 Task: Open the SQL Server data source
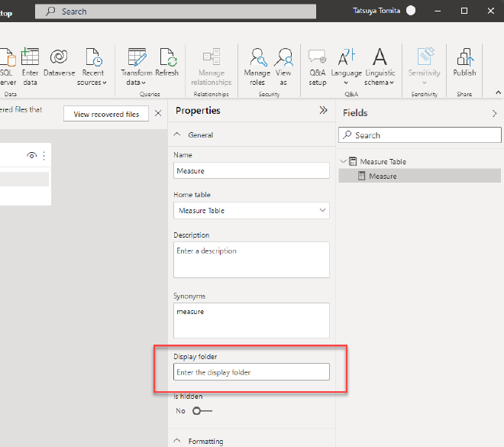pyautogui.click(x=7, y=67)
